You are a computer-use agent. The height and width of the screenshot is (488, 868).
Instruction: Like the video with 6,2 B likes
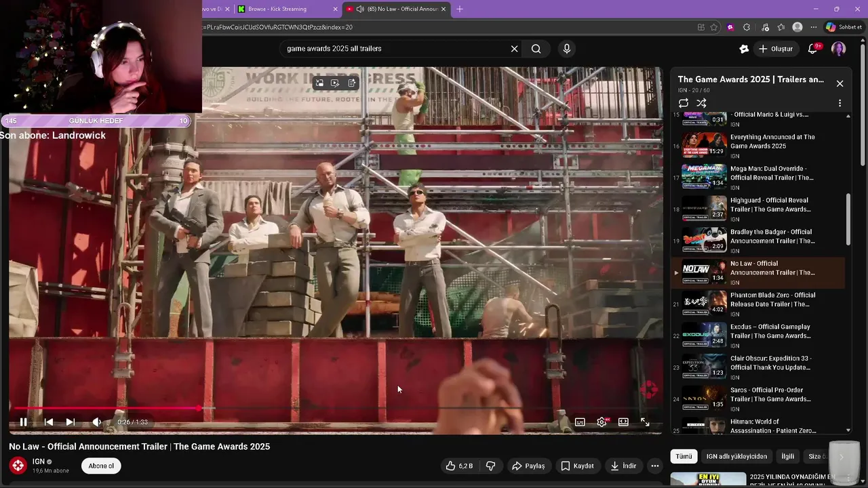pyautogui.click(x=459, y=466)
